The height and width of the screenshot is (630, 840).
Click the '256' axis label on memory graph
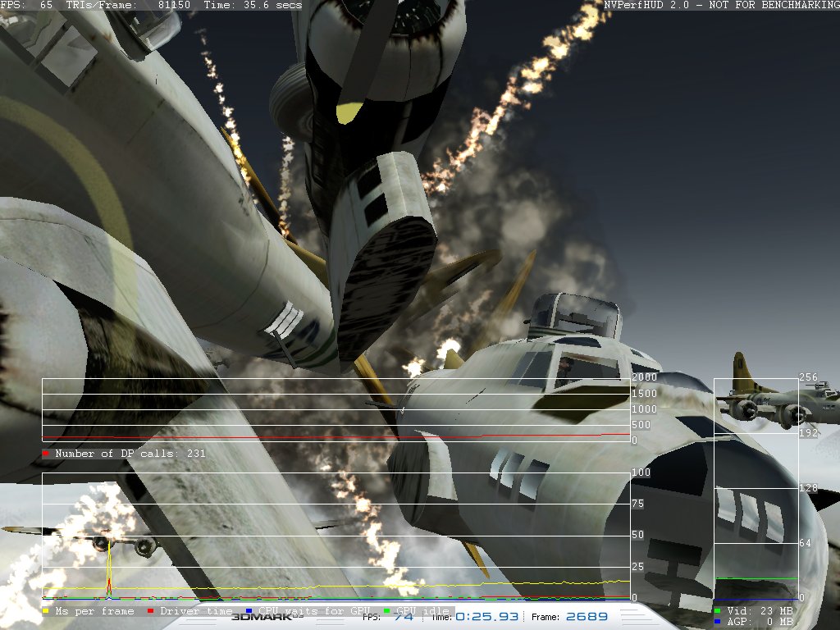pos(808,377)
